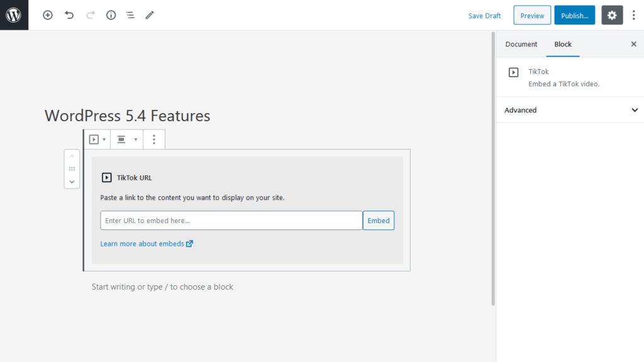
Task: Open Learn more about embeds link
Action: [x=147, y=244]
